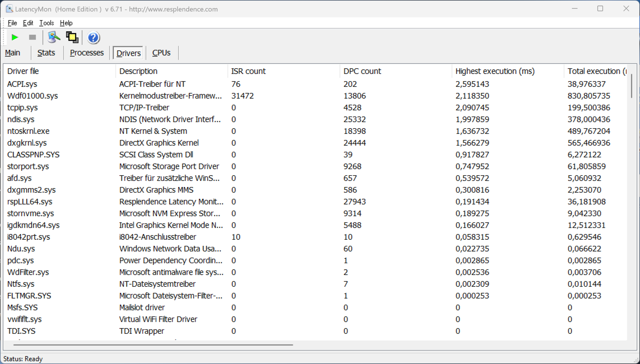Switch to the Processes tab
Viewport: 640px width, 364px height.
click(87, 53)
